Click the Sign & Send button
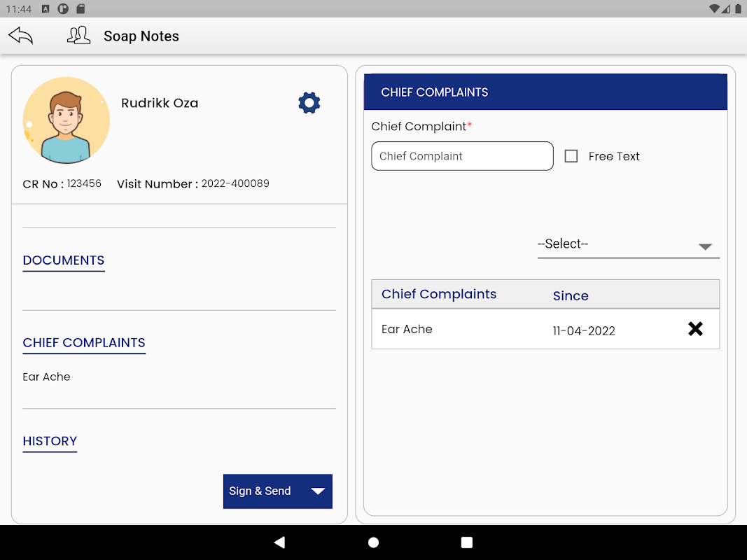 pos(260,491)
